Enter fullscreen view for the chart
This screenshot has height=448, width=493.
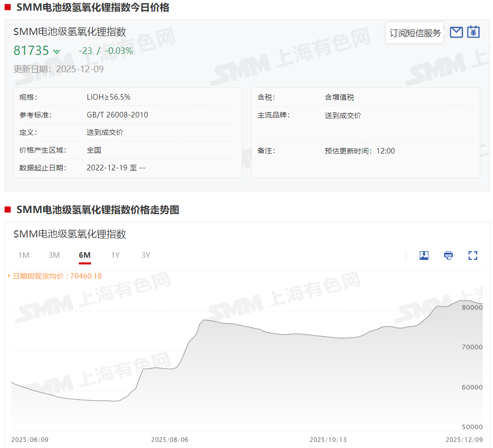click(473, 255)
